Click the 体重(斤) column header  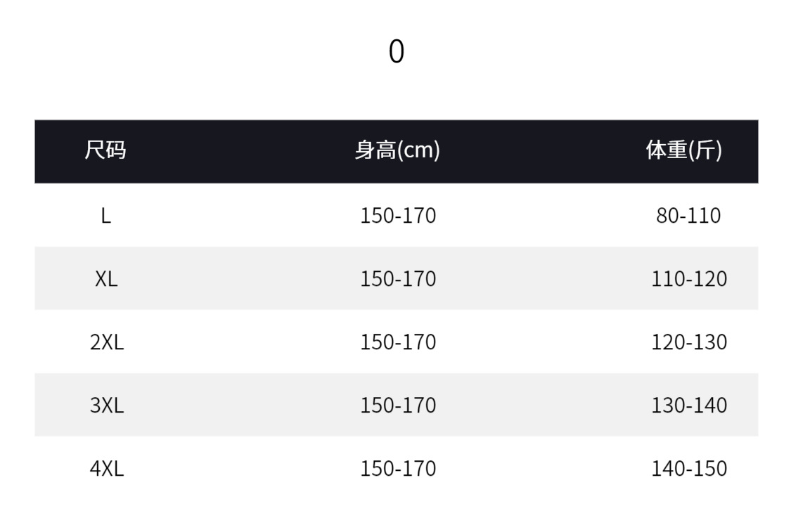(683, 150)
